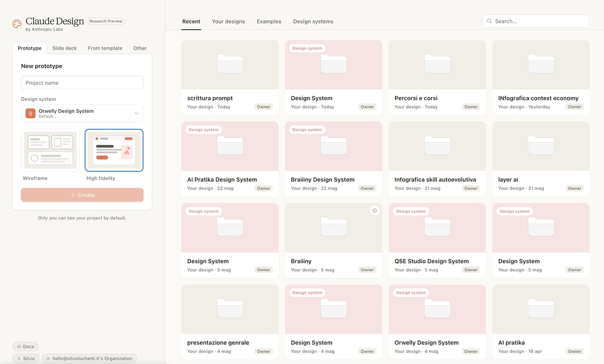Switch to the Prototype tab

30,48
